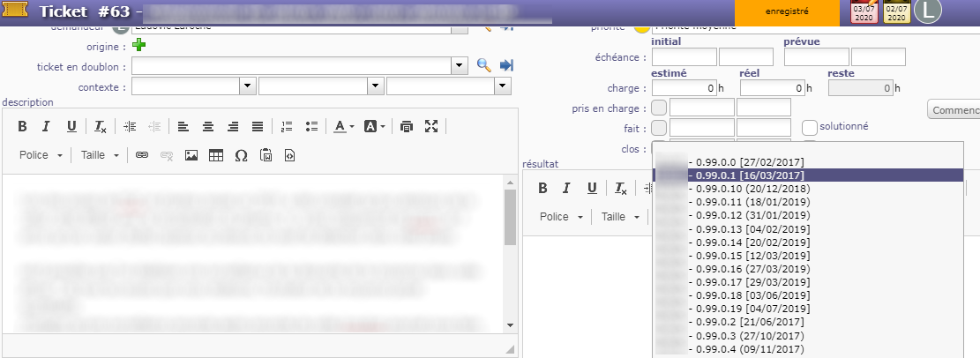
Task: Open the user avatar L icon
Action: (x=927, y=11)
